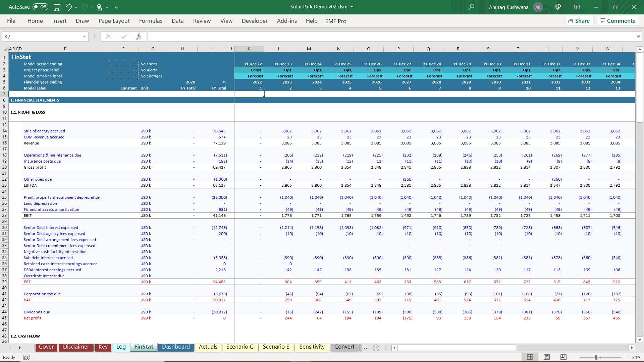
Task: Open the Search magnifier icon
Action: pos(471,7)
